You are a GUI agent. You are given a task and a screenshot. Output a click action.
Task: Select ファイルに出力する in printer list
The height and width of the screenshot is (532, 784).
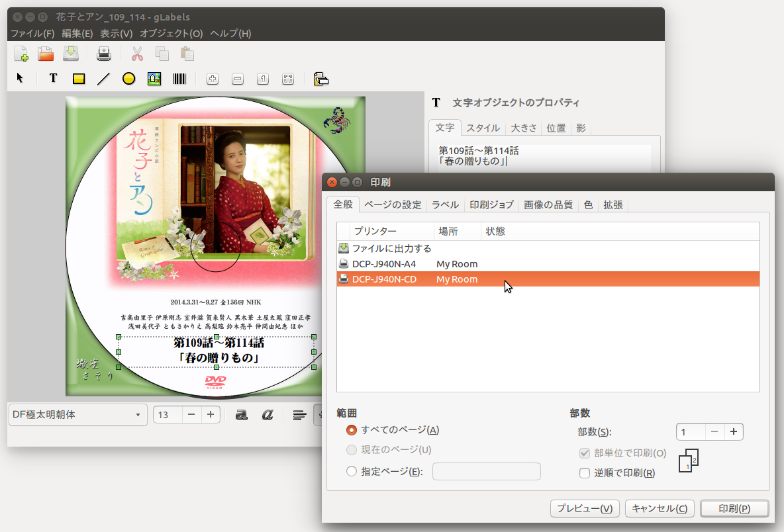click(548, 248)
